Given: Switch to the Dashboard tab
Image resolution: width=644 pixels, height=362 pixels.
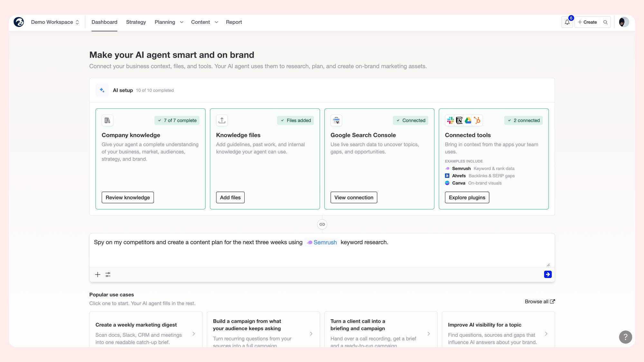Looking at the screenshot, I should point(104,22).
